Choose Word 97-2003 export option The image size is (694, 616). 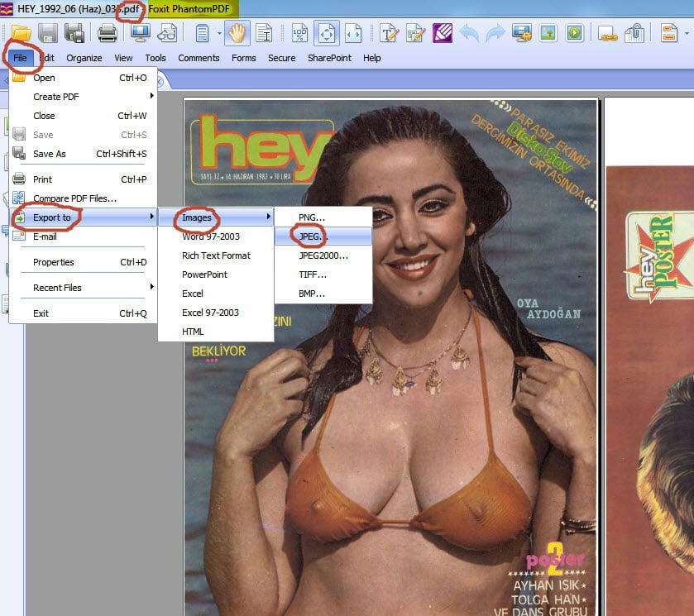(x=210, y=236)
